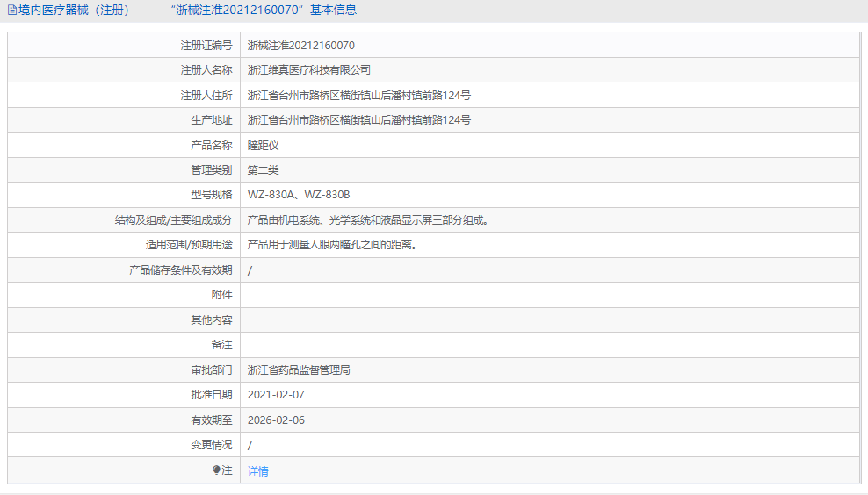Select registrant name 浙江维真医疗科技有限公司
This screenshot has width=868, height=495.
pos(309,70)
